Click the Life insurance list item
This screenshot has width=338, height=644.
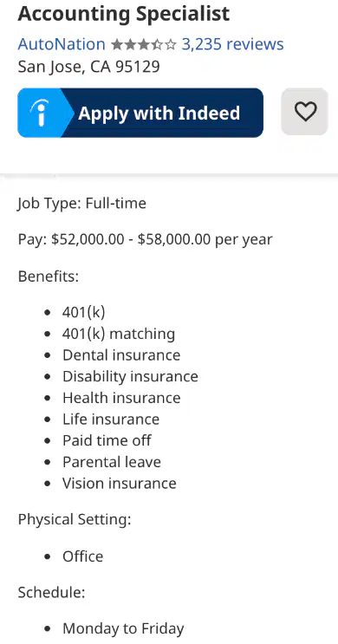coord(111,419)
